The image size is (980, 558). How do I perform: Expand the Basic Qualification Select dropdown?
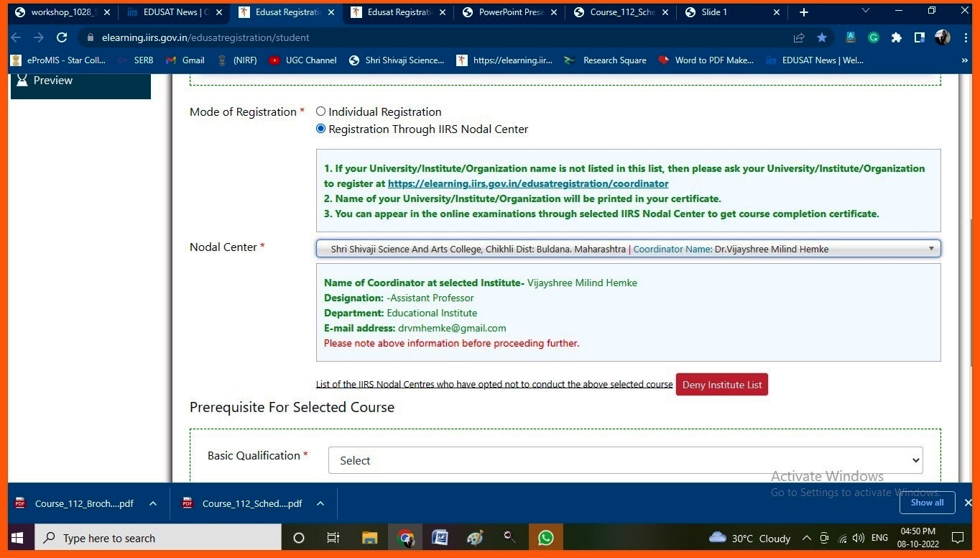625,460
